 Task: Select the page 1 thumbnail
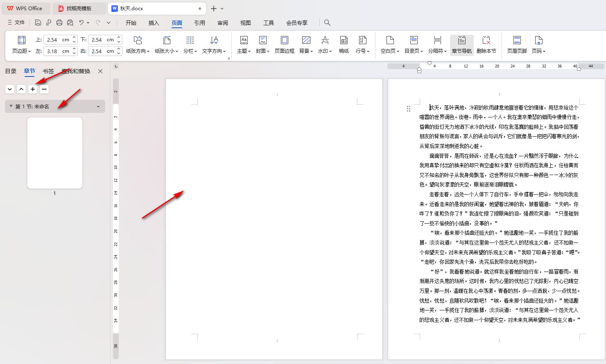[x=55, y=153]
